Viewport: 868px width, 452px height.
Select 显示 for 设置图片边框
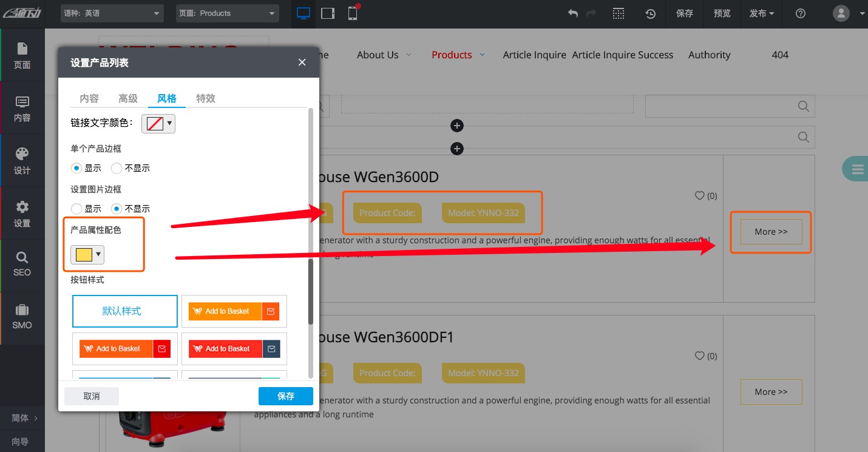tap(76, 209)
